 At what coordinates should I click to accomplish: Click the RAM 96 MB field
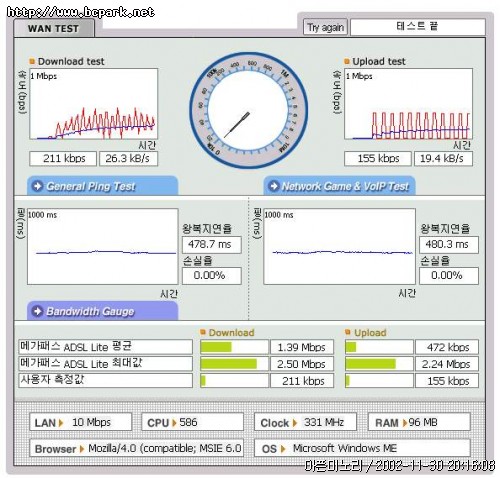tap(419, 422)
